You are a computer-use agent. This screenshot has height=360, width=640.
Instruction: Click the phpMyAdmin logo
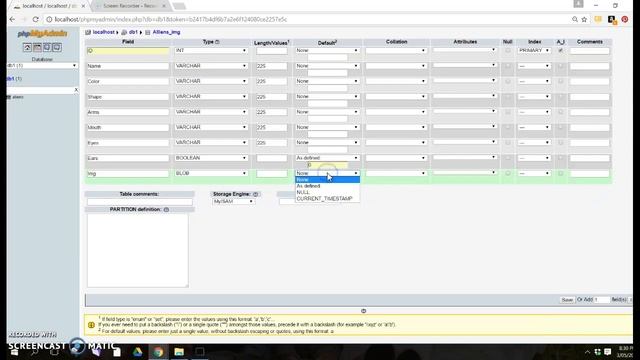(x=42, y=34)
